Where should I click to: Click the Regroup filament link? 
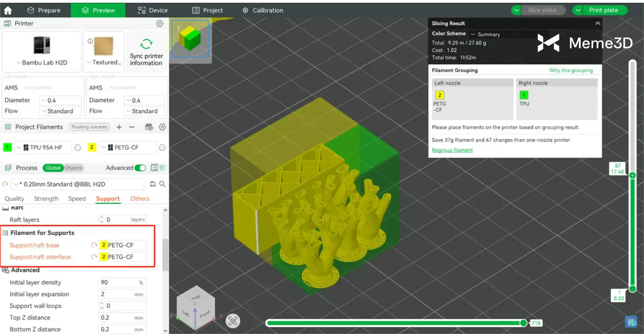click(x=452, y=150)
